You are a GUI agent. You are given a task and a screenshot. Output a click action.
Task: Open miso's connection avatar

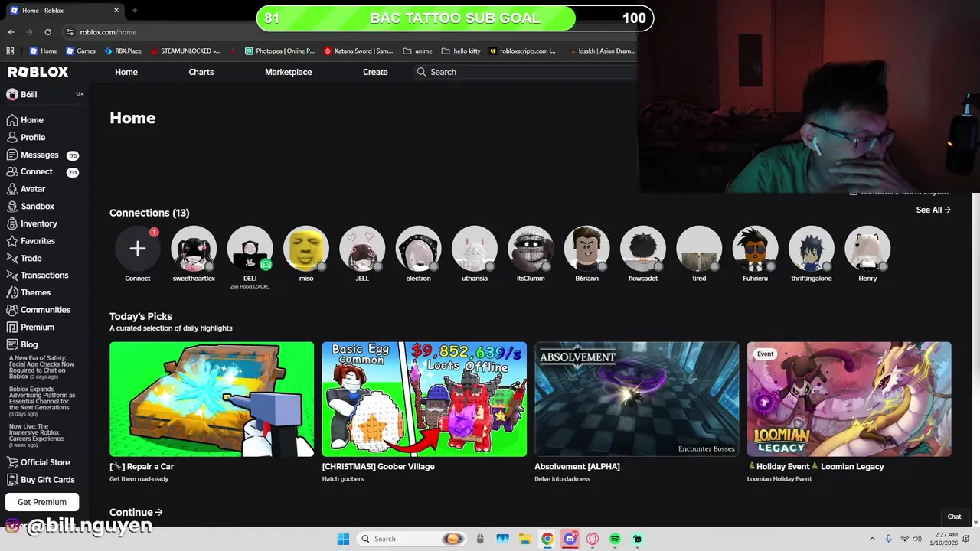coord(306,249)
